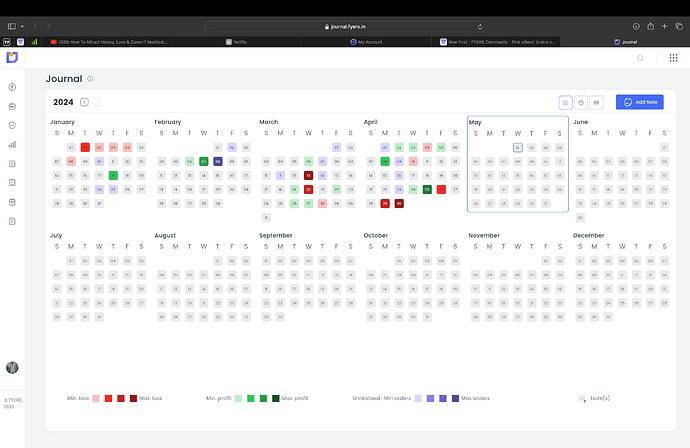Click the rupee icon in left sidebar
The width and height of the screenshot is (690, 448).
pos(12,87)
